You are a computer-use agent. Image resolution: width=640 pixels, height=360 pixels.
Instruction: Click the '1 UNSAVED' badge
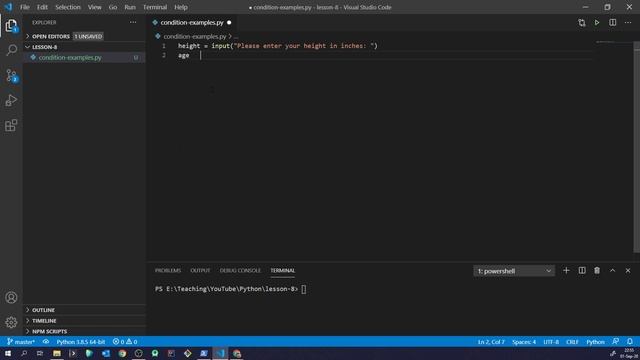click(x=88, y=36)
